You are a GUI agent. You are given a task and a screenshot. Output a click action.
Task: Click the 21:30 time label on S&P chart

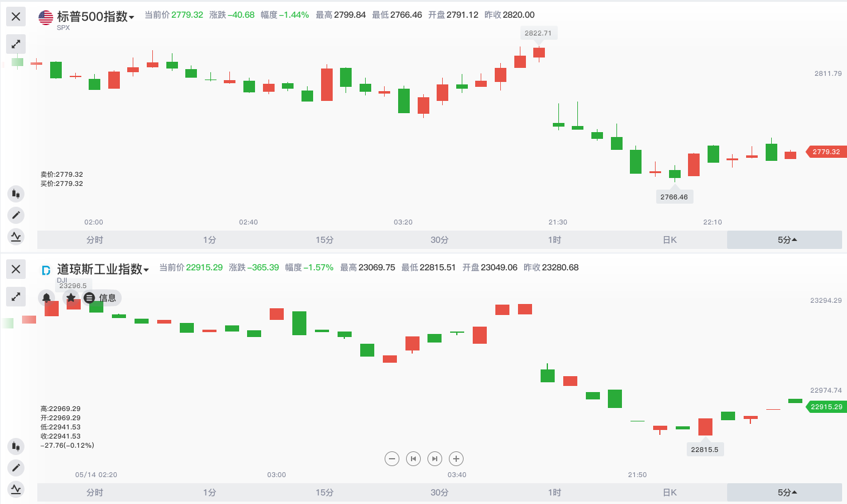pyautogui.click(x=558, y=222)
